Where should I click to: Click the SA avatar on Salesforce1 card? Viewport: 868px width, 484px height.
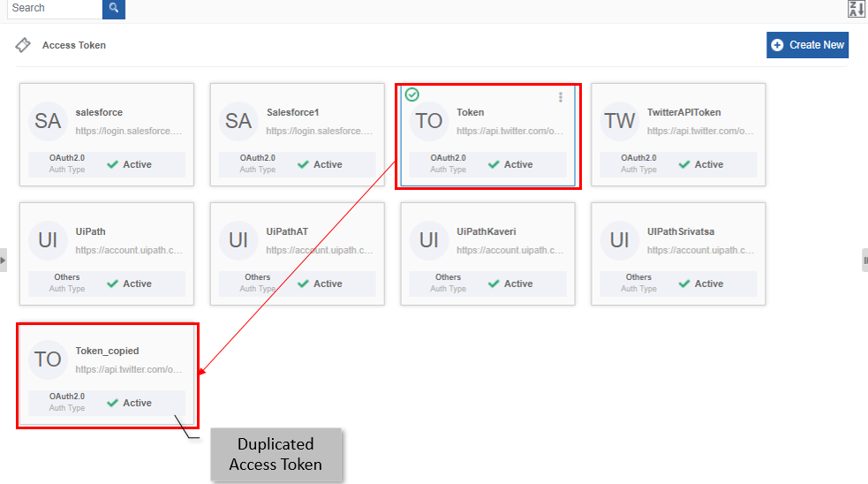238,121
